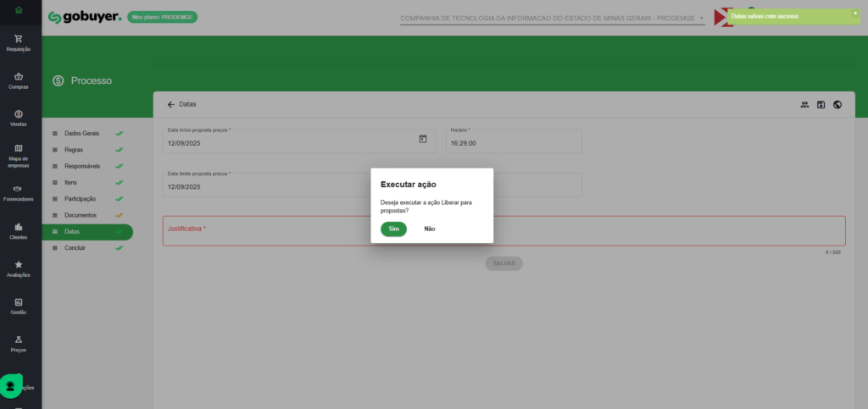This screenshot has width=868, height=409.
Task: Click the people icon in Datas header
Action: [x=804, y=104]
